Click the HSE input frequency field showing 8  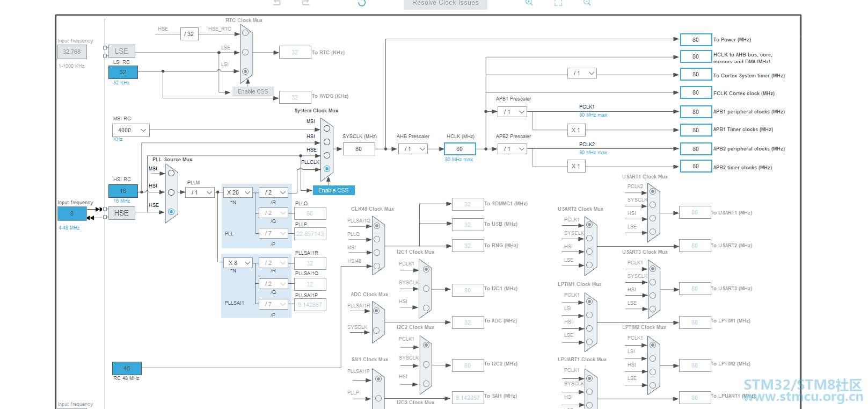tap(72, 213)
